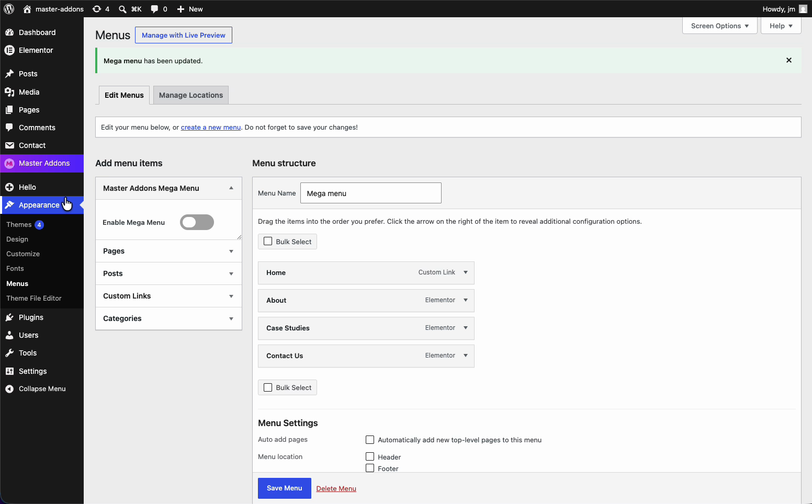Switch to the Edit Menus tab
812x504 pixels.
pos(124,95)
